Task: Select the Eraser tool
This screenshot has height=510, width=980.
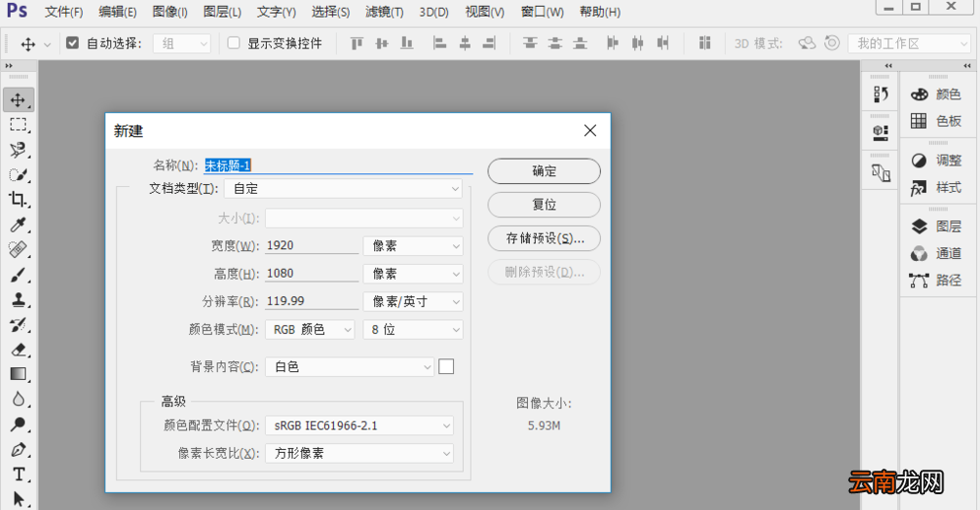Action: pyautogui.click(x=18, y=350)
